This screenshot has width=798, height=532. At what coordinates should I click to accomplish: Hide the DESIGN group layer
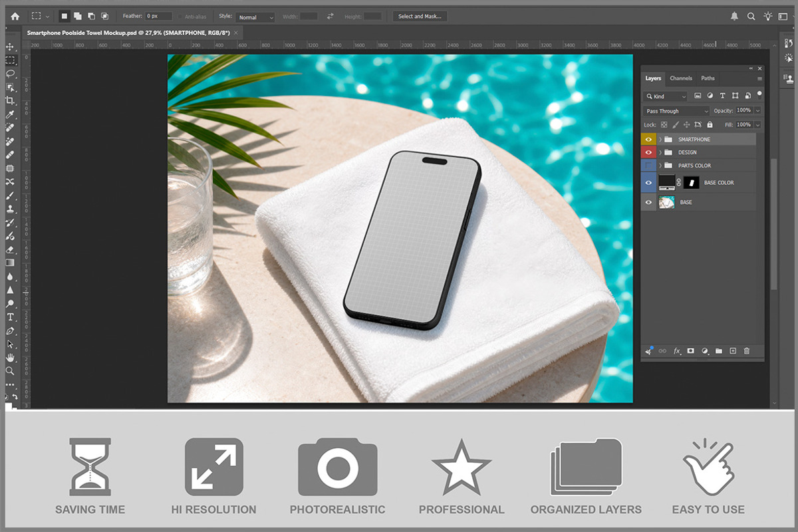[x=648, y=152]
